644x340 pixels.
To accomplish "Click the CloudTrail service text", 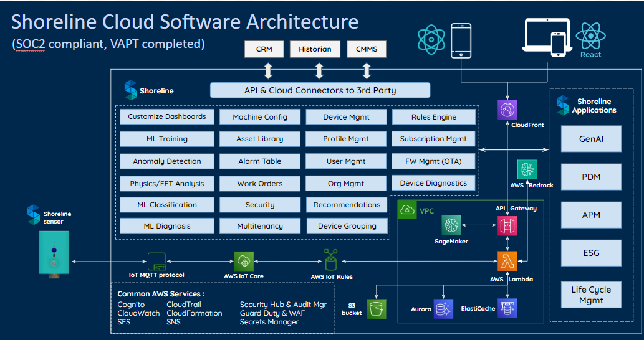I will click(184, 305).
